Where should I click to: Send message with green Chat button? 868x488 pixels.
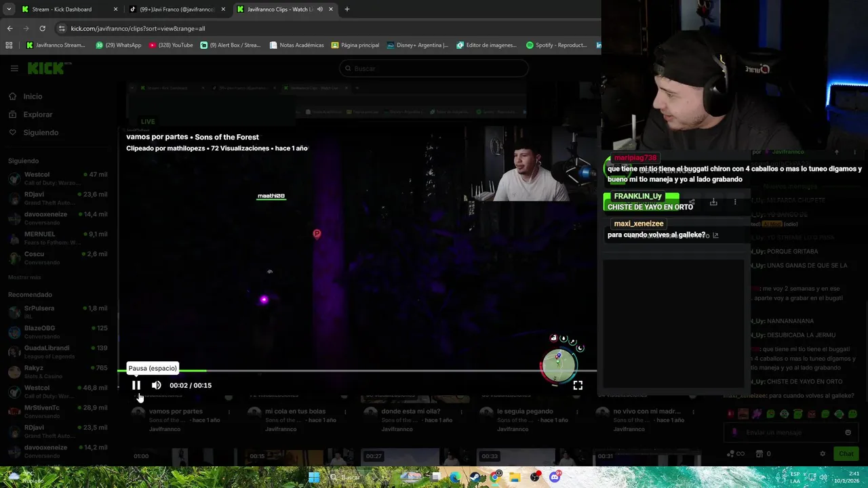[846, 453]
